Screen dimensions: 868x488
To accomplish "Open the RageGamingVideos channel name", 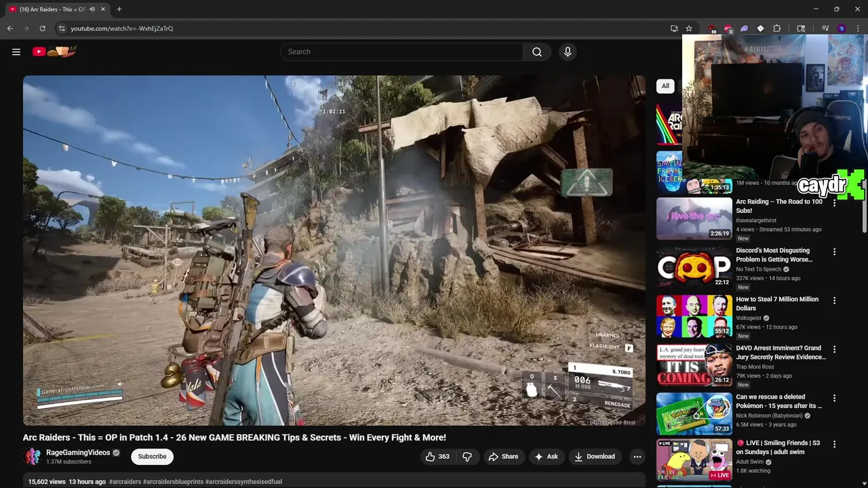I will coord(78,453).
